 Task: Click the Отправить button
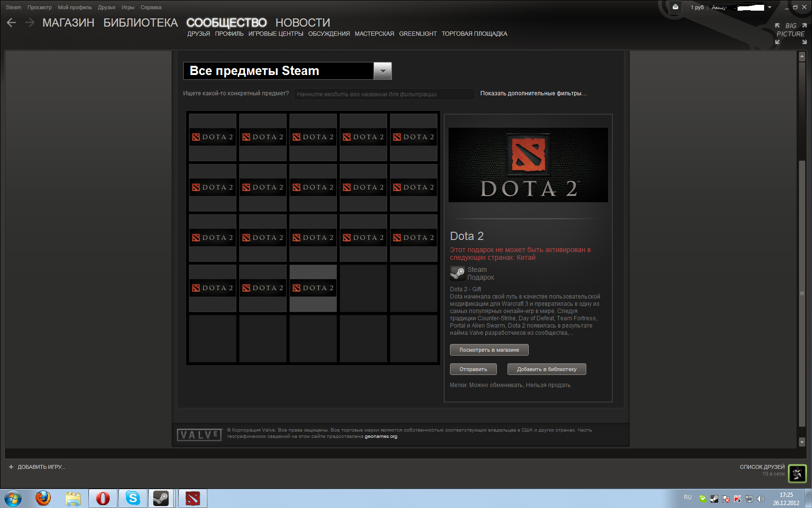[x=473, y=369]
